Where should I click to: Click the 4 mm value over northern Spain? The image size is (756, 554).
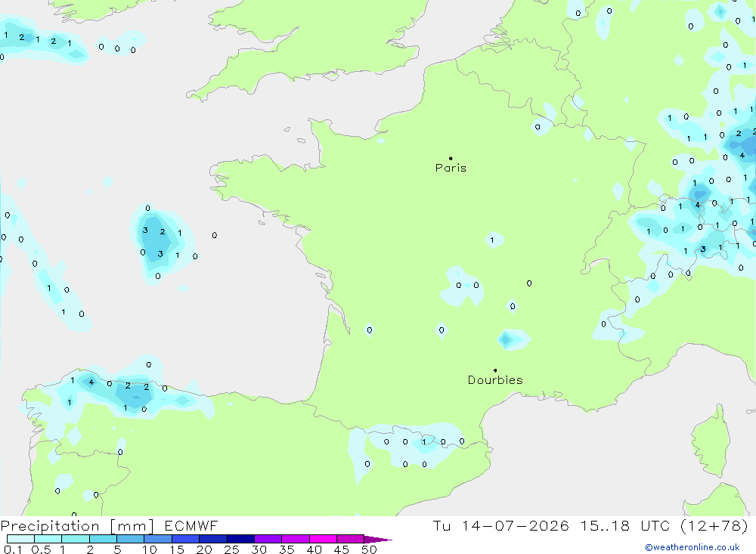(91, 382)
